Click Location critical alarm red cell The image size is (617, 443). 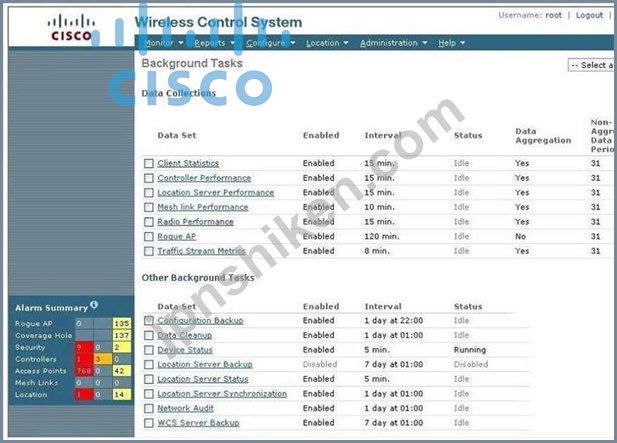(x=84, y=395)
